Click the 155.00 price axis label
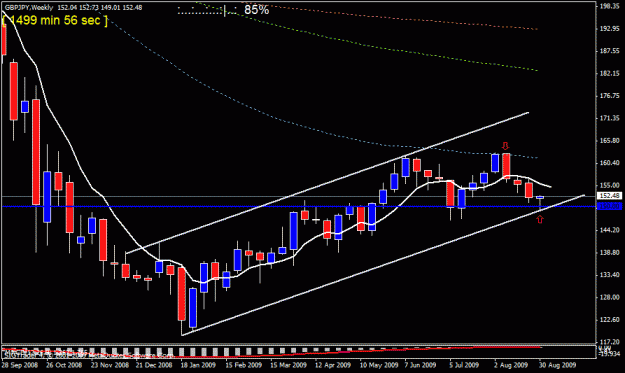This screenshot has width=625, height=373. point(609,185)
